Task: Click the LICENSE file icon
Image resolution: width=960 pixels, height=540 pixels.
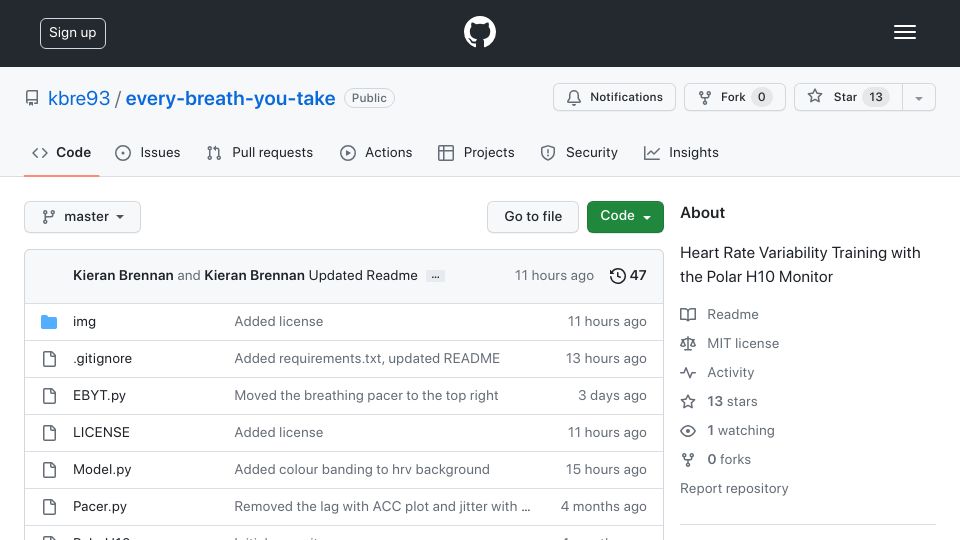Action: point(49,433)
